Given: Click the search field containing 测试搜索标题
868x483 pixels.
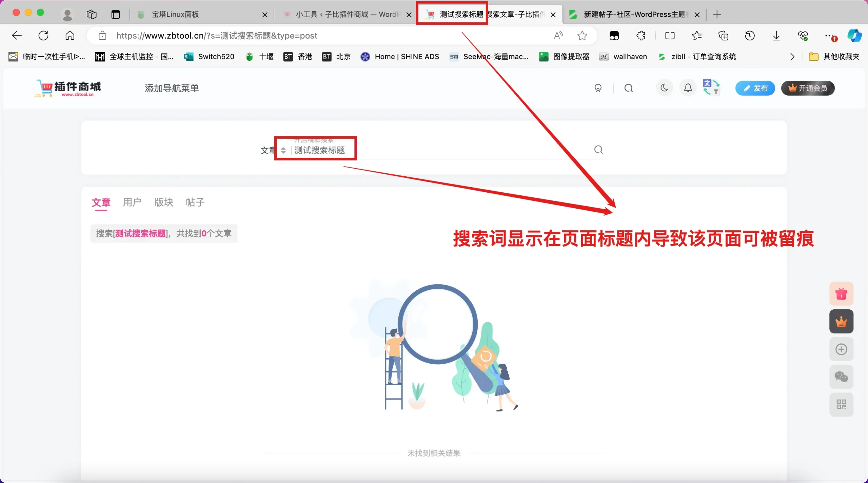Looking at the screenshot, I should point(441,150).
